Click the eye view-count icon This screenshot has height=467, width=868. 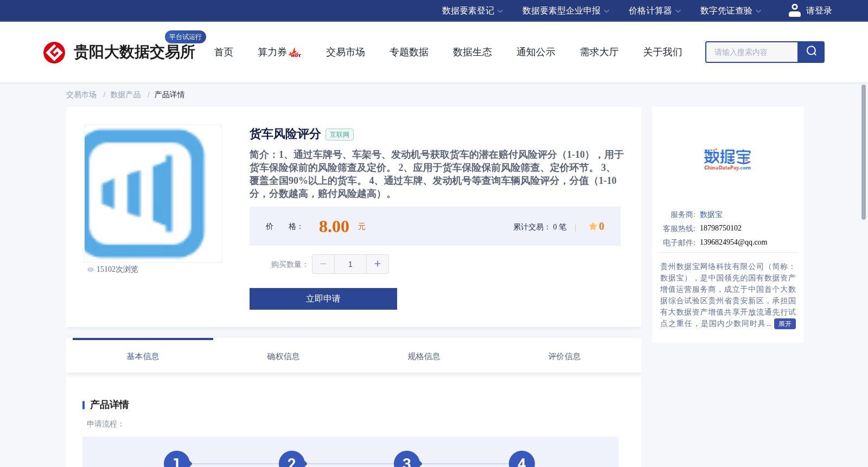pyautogui.click(x=91, y=270)
